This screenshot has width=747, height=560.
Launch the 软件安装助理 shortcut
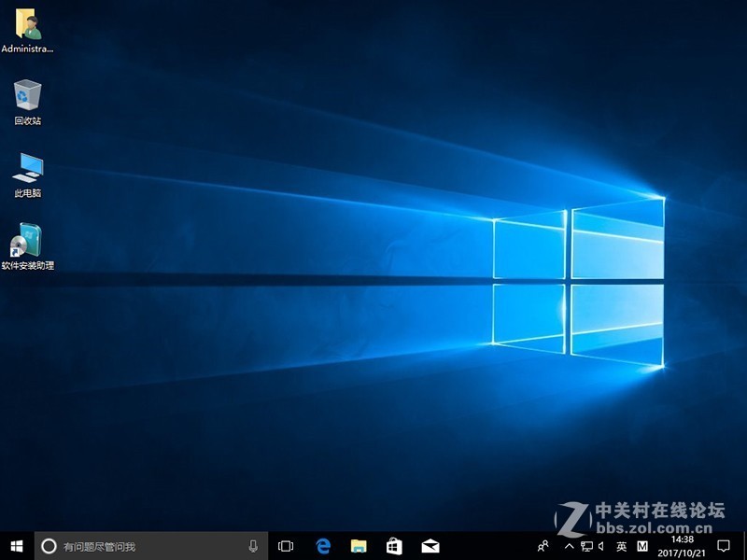[x=28, y=247]
